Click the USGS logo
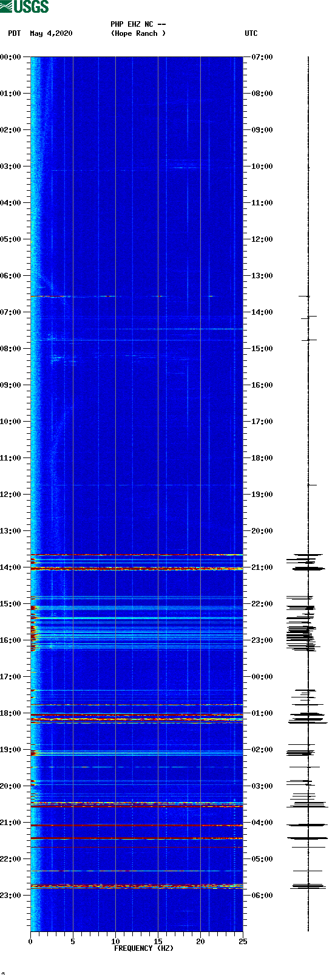 pos(24,7)
